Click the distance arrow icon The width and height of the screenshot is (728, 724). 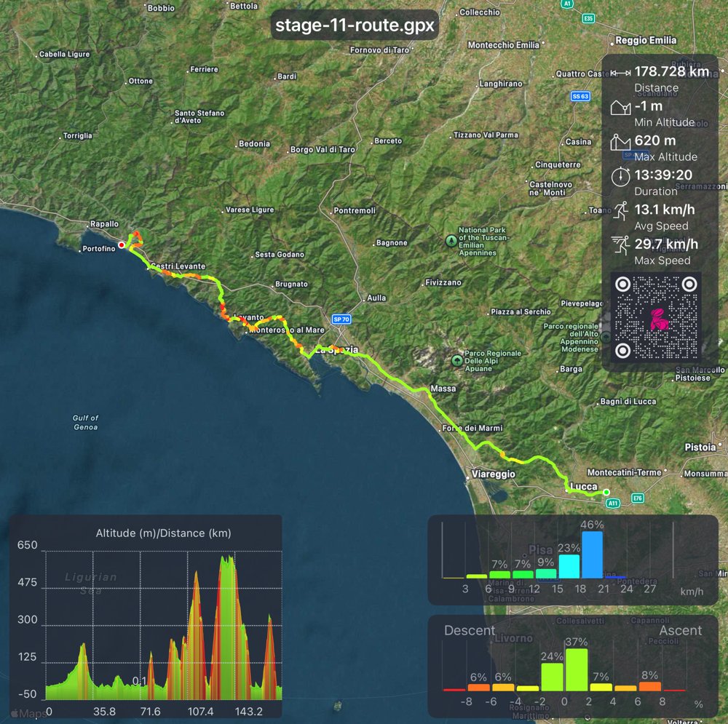[x=620, y=73]
